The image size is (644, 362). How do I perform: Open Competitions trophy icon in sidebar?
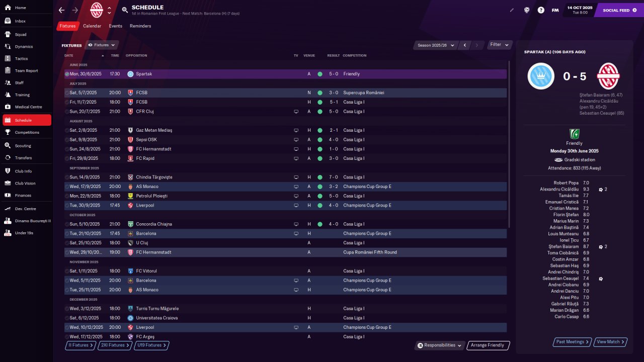click(8, 132)
